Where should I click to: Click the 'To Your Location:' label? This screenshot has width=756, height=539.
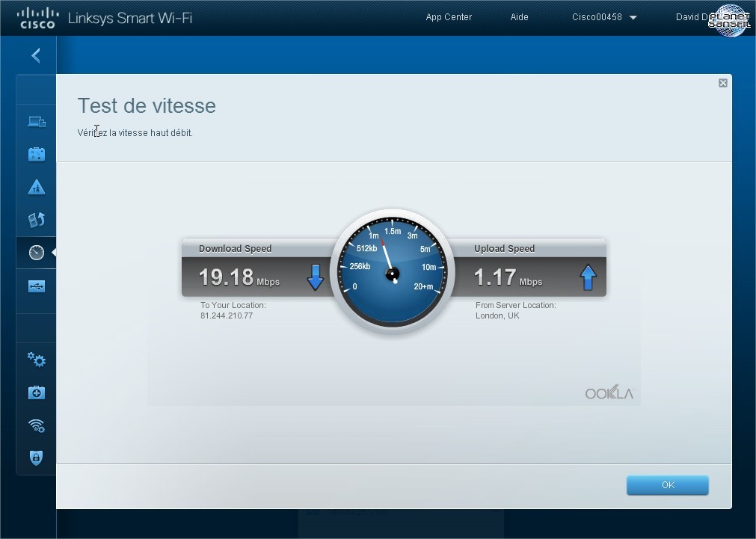click(233, 305)
